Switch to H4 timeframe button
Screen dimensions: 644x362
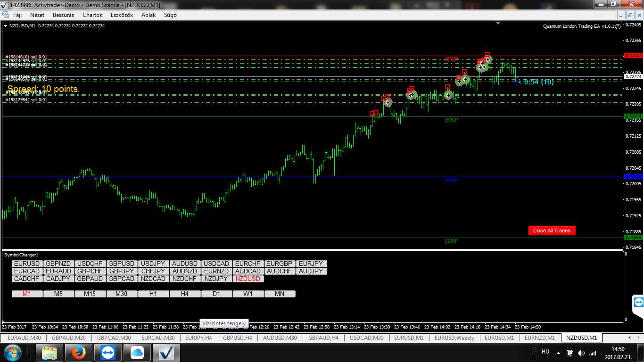click(x=185, y=294)
